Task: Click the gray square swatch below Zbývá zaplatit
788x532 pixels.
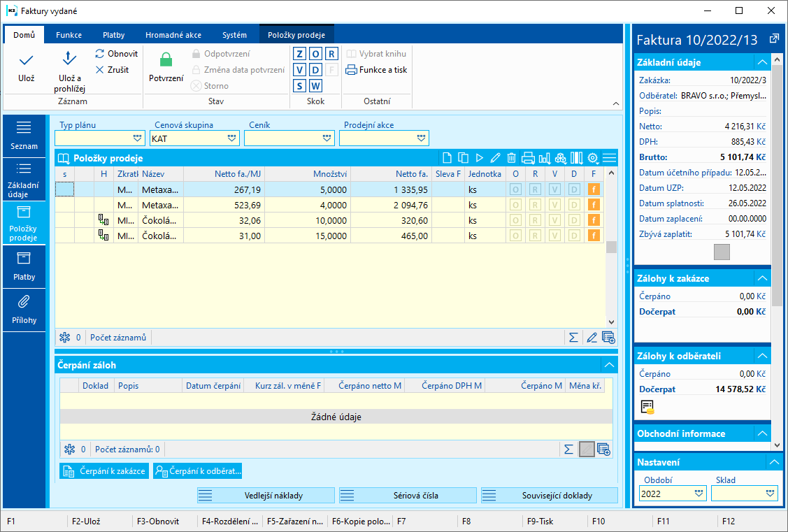Action: pyautogui.click(x=722, y=252)
